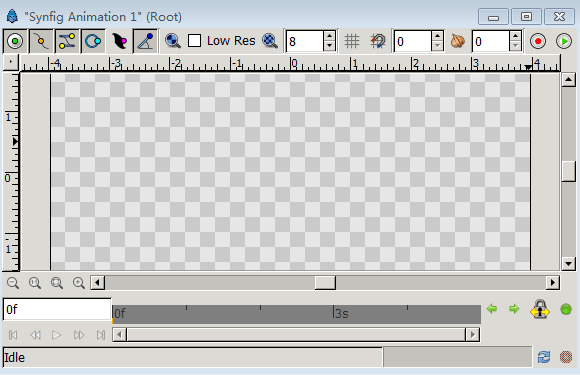Toggle vertex handles display
Screen dimensions: 580x375
(41, 41)
